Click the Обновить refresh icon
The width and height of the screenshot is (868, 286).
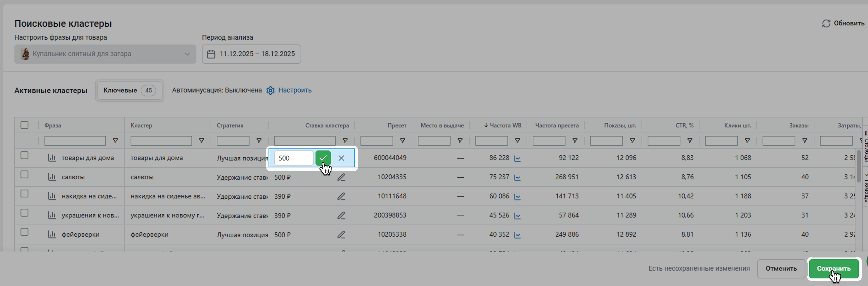click(x=826, y=23)
